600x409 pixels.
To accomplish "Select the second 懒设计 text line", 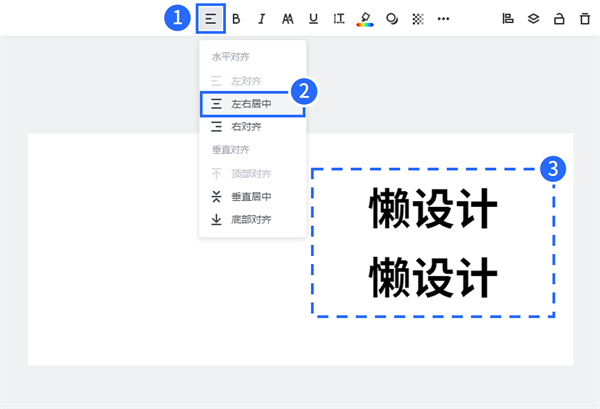I will (x=433, y=275).
